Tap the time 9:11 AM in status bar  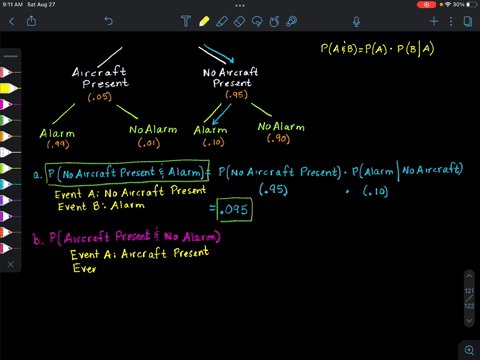13,5
